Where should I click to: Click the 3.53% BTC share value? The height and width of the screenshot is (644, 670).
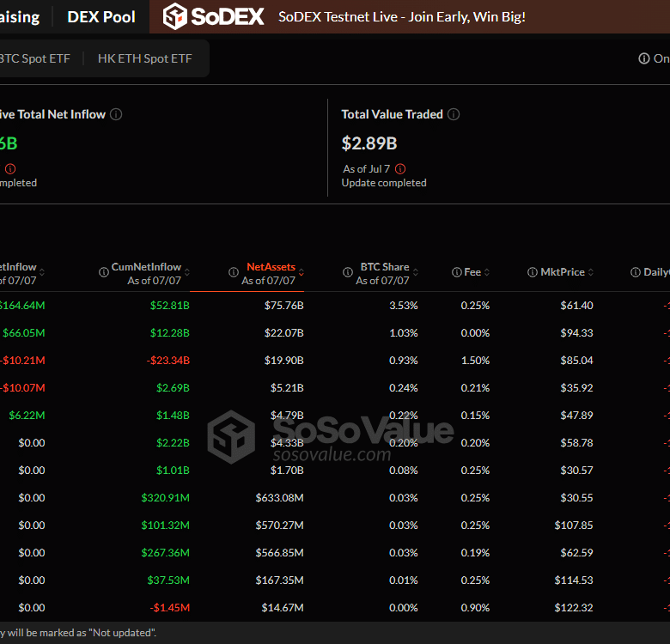coord(404,306)
